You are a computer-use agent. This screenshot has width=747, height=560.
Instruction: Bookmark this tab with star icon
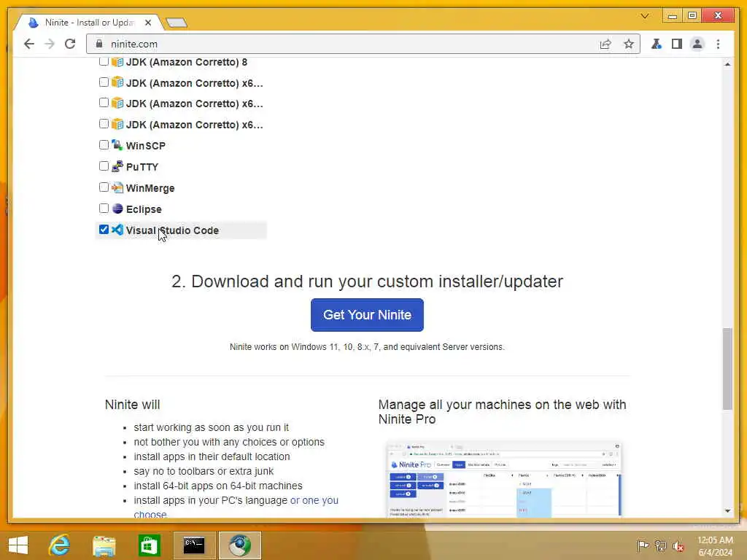coord(629,44)
